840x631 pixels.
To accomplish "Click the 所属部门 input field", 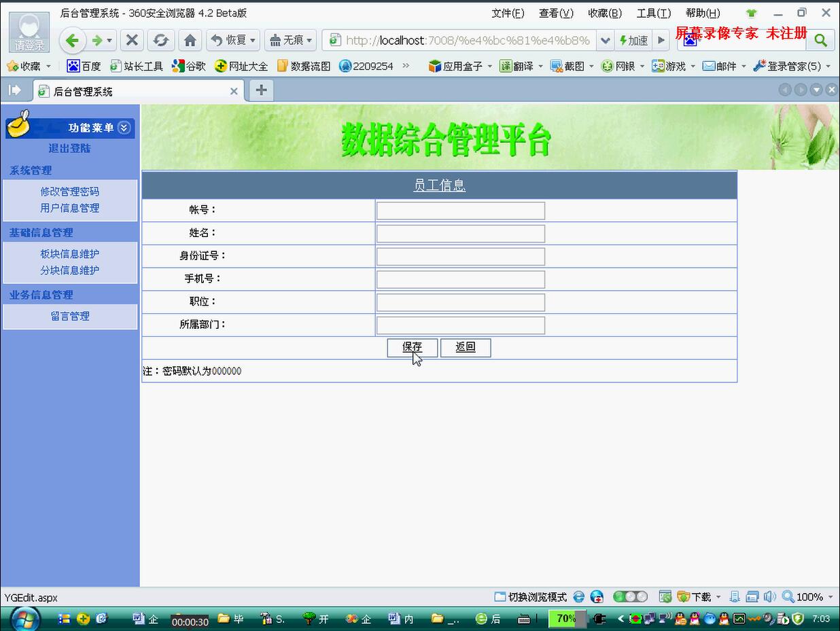I will coord(461,325).
